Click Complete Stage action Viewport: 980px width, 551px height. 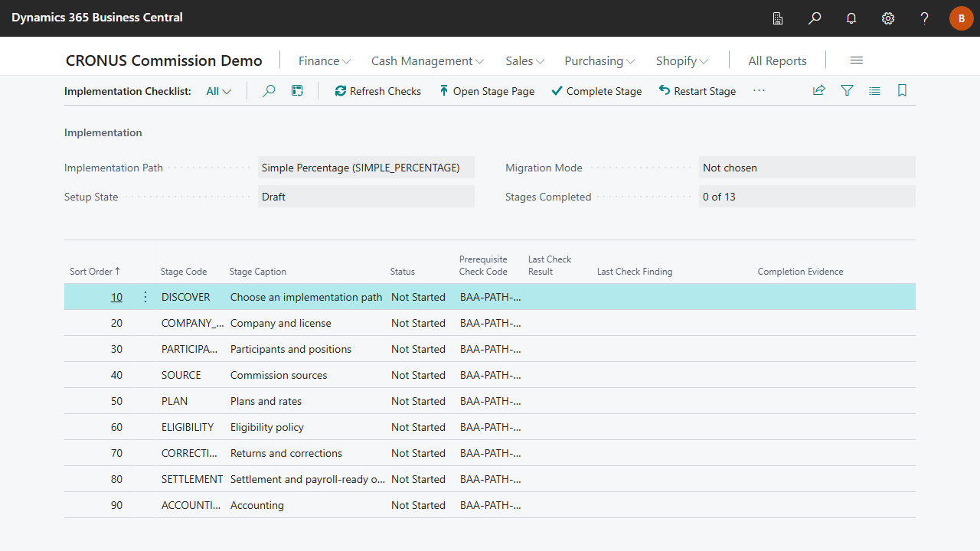(596, 91)
